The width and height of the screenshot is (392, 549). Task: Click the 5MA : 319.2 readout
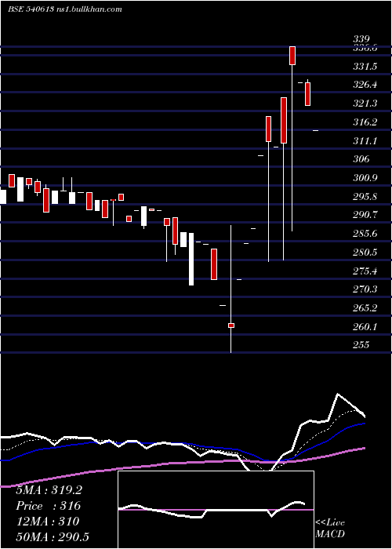tap(49, 490)
